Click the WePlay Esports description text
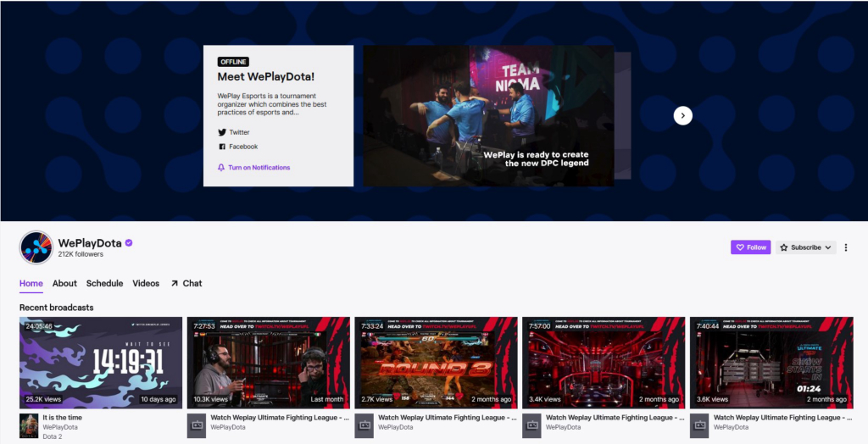This screenshot has height=444, width=868. (272, 104)
